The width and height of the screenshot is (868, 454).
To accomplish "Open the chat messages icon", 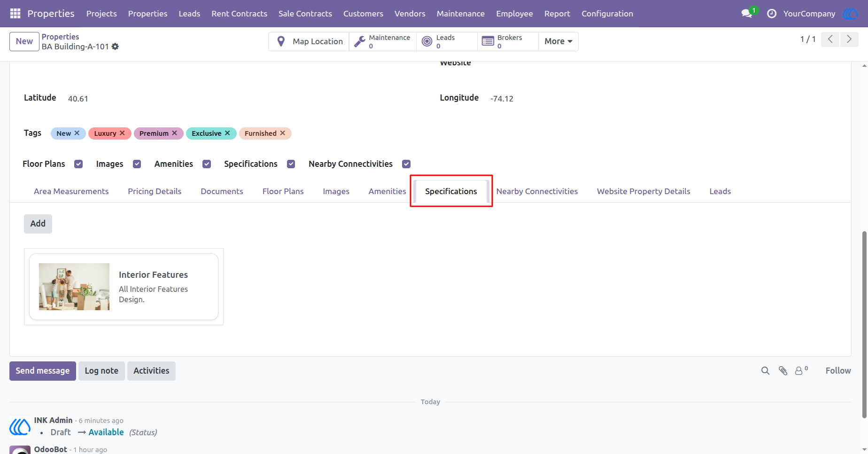I will pos(747,14).
